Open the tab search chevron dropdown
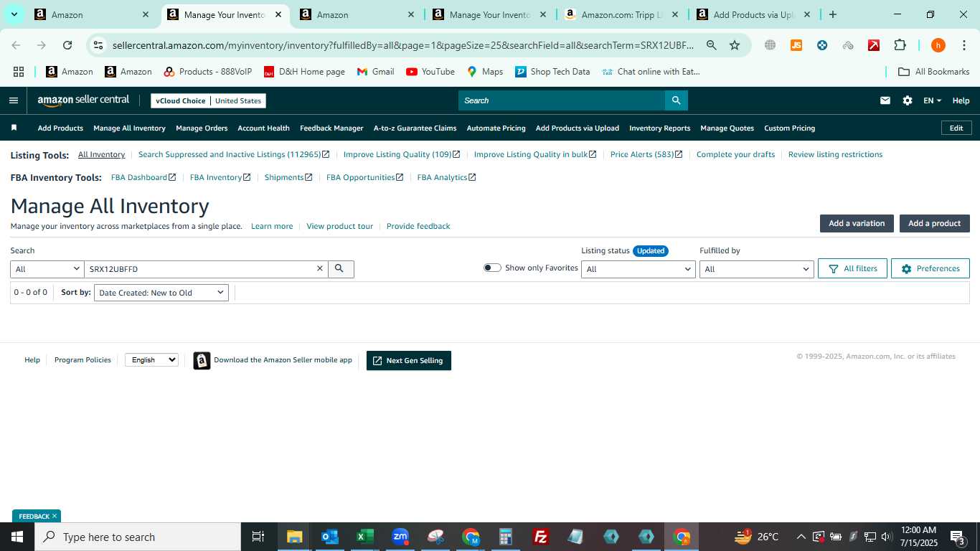Screen dimensions: 980x551 click(x=14, y=14)
